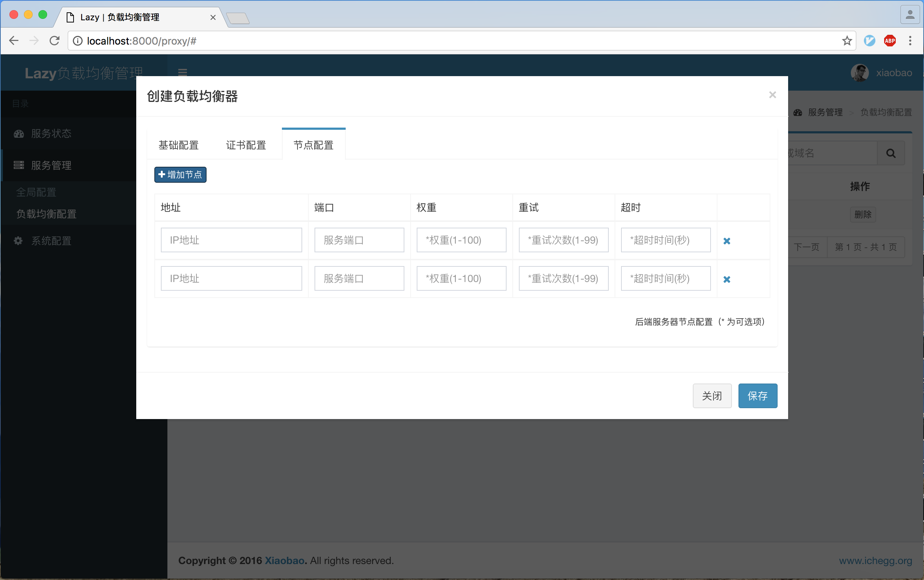Switch to the 证书配置 tab
The image size is (924, 580).
(x=246, y=145)
